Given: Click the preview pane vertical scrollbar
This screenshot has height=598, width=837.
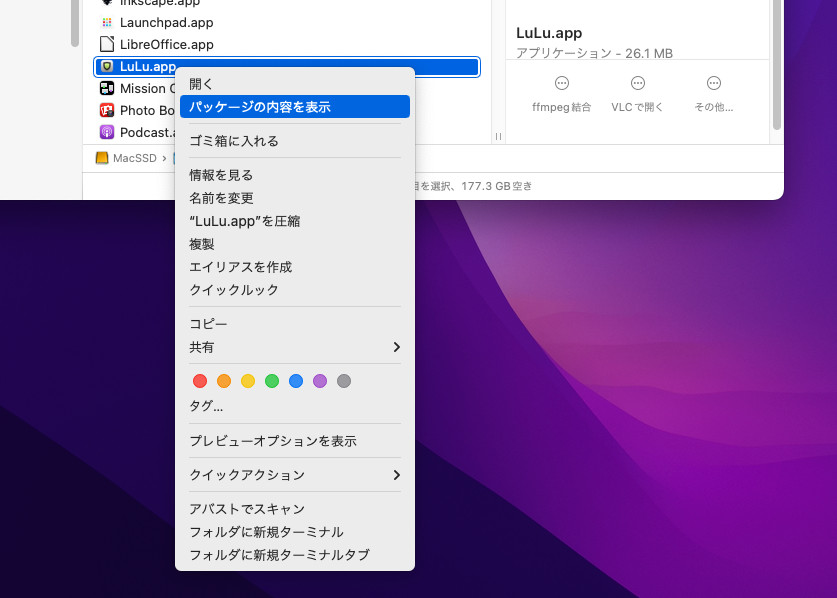Looking at the screenshot, I should click(777, 65).
